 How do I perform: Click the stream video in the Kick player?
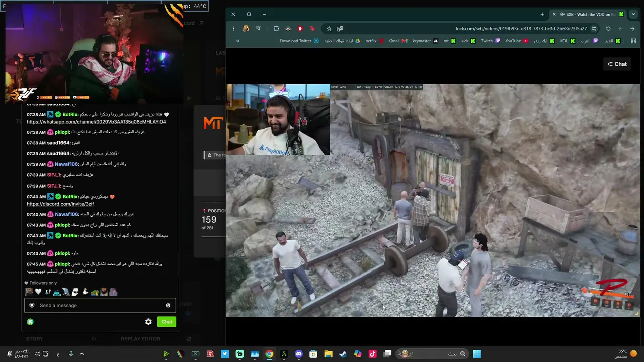tap(433, 201)
